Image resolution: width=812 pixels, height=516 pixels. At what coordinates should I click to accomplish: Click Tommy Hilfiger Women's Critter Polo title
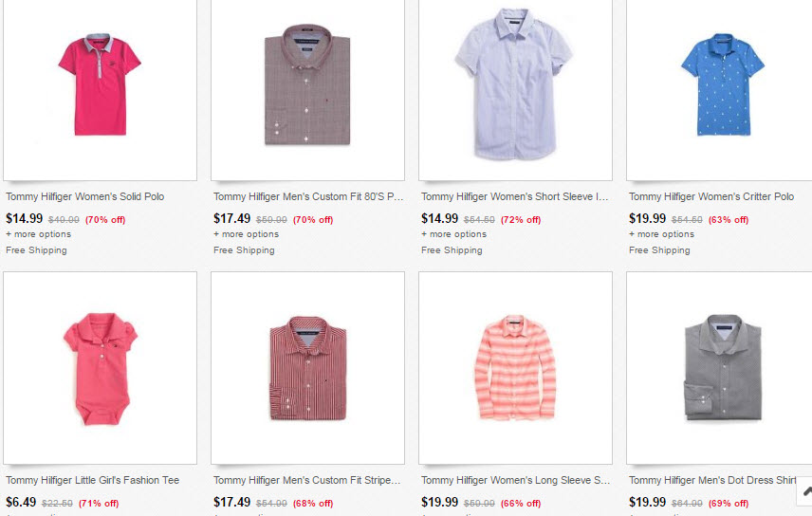pos(711,196)
